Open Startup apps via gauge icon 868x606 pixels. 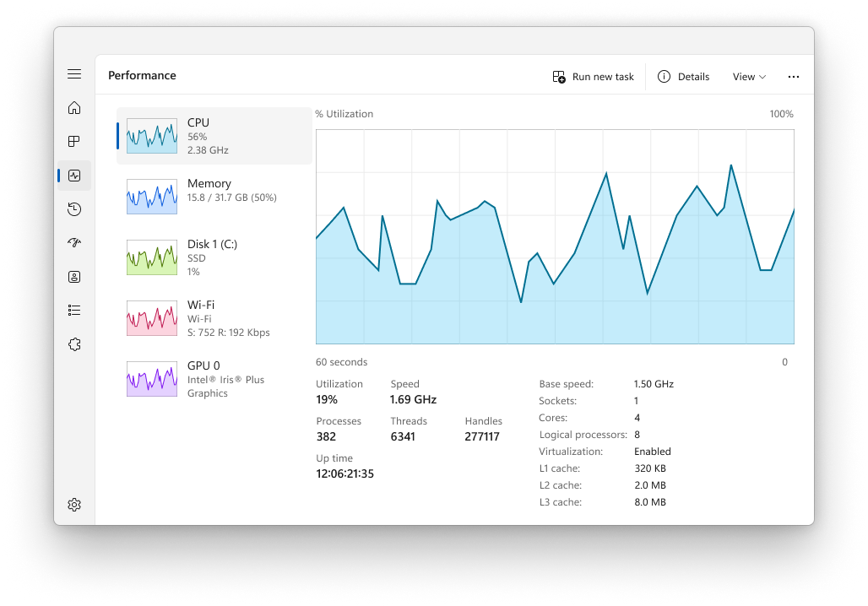74,242
